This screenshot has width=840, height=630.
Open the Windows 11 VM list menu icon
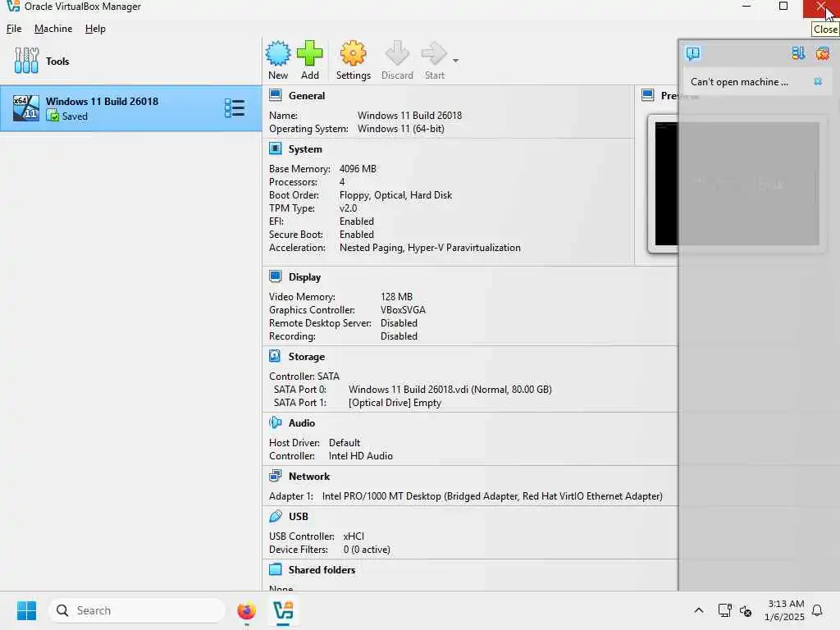click(235, 108)
